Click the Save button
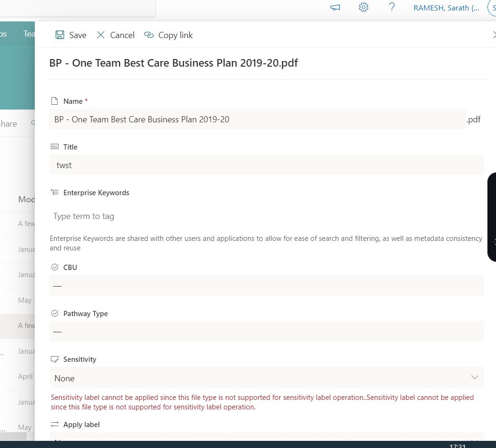This screenshot has width=496, height=448. click(71, 35)
